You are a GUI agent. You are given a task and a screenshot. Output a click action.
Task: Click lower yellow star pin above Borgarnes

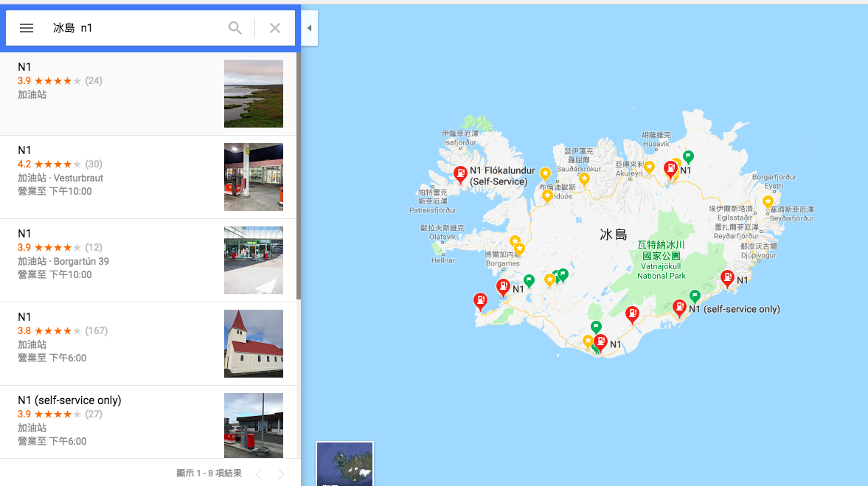[519, 250]
